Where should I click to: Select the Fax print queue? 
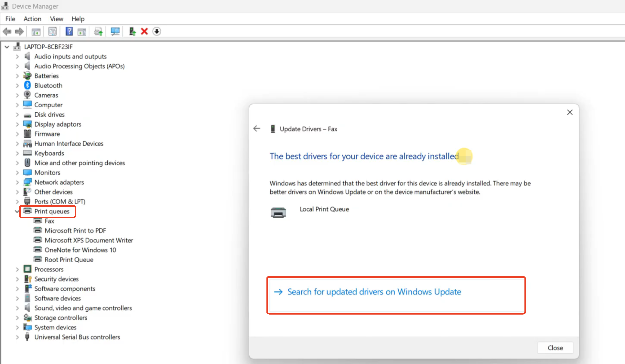(49, 221)
